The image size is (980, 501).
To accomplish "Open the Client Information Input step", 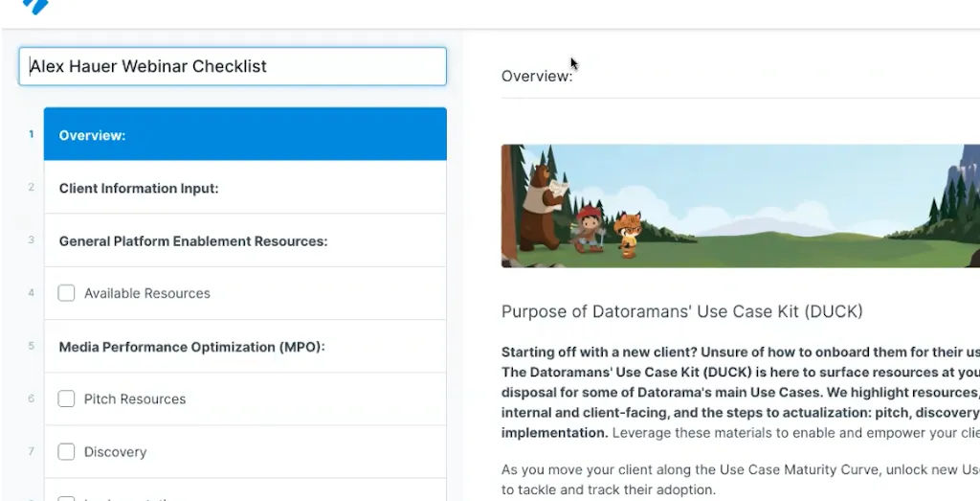I will [245, 188].
